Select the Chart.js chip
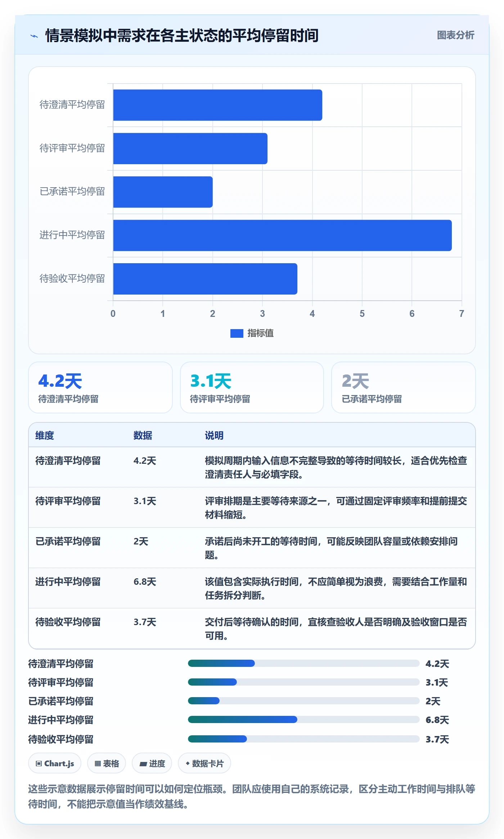The width and height of the screenshot is (504, 839). coord(55,763)
